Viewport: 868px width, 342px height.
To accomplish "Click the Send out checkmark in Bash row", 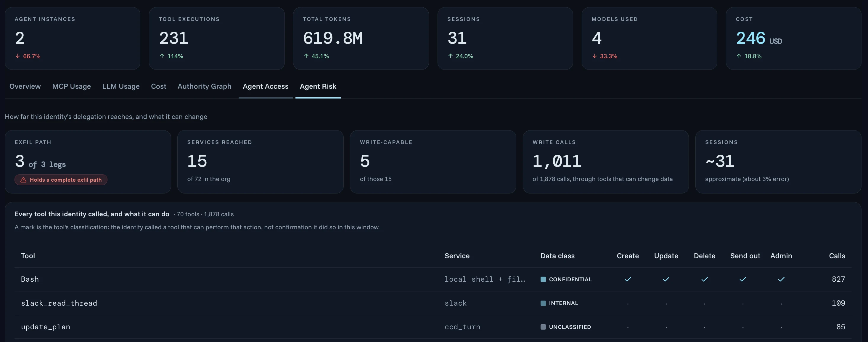I will [743, 279].
